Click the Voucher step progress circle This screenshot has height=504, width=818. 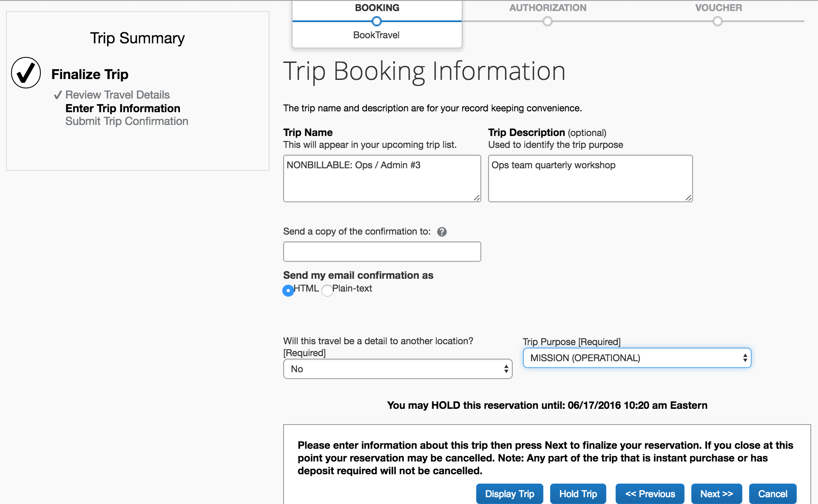(718, 21)
